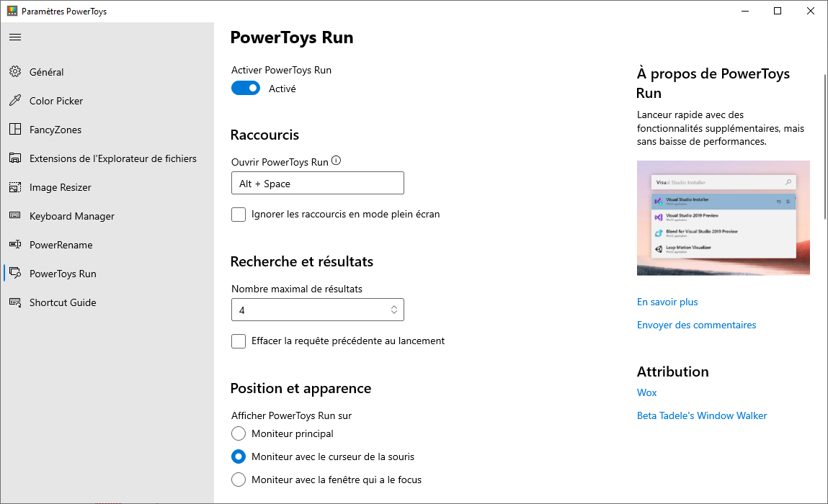Open the hamburger navigation menu

[15, 37]
